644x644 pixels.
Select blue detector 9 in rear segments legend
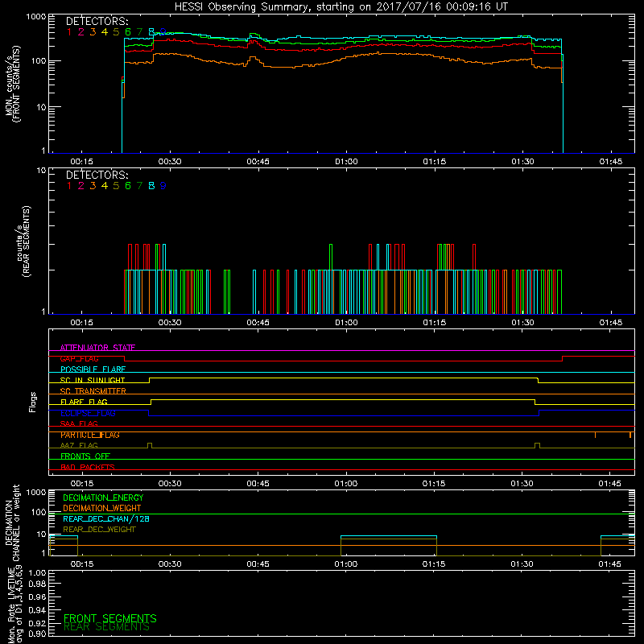tap(163, 186)
